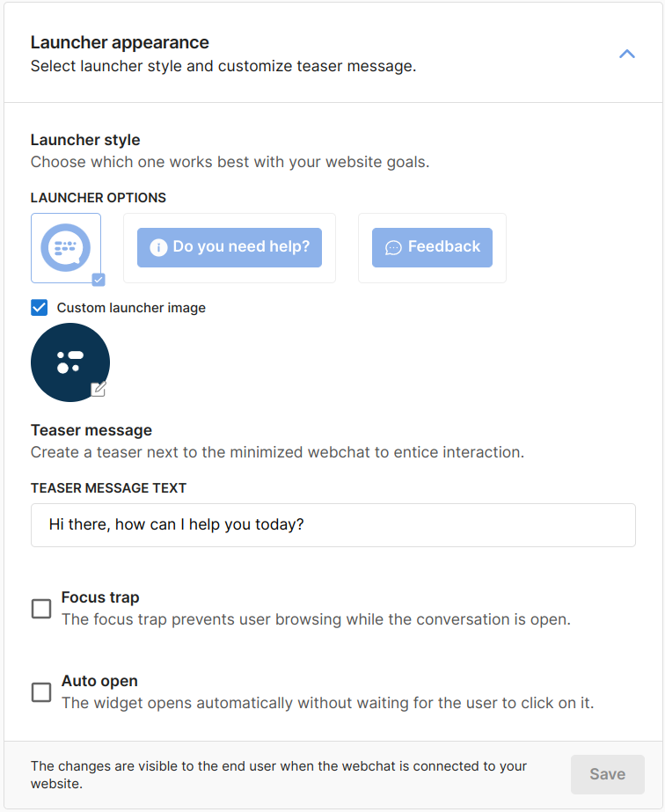Click into the teaser message text field
The height and width of the screenshot is (812, 665).
pyautogui.click(x=332, y=525)
